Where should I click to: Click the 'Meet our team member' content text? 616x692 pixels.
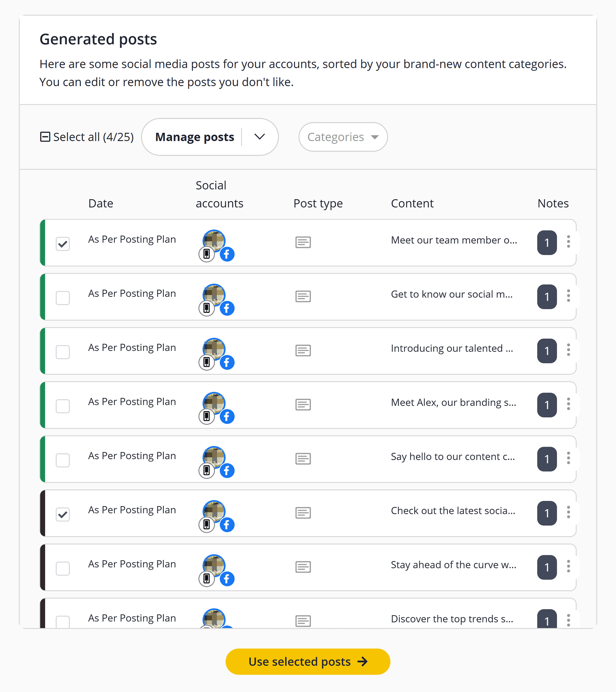454,240
